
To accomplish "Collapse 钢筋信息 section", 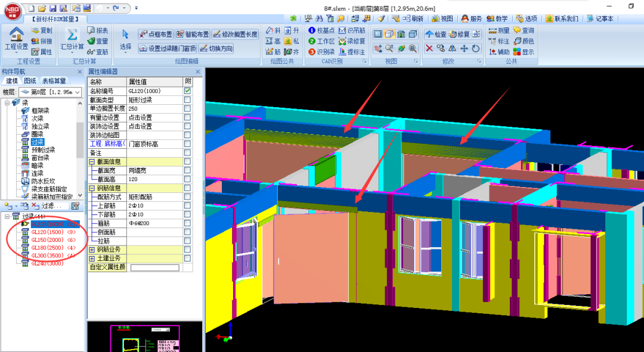I will [x=92, y=188].
